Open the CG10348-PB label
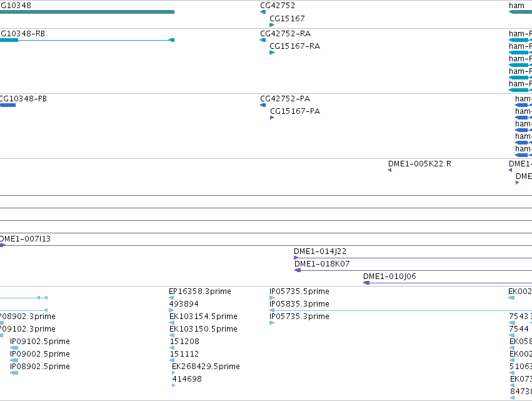The image size is (532, 401). click(x=23, y=99)
